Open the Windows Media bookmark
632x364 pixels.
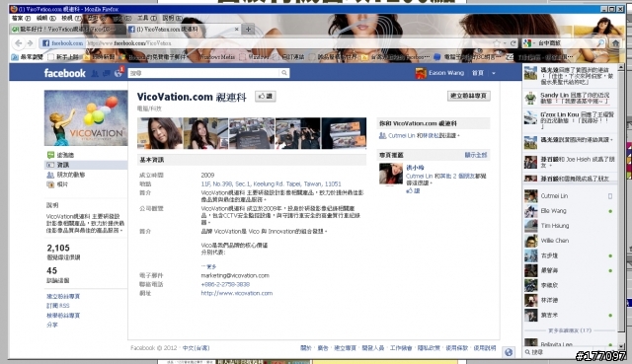click(x=217, y=57)
